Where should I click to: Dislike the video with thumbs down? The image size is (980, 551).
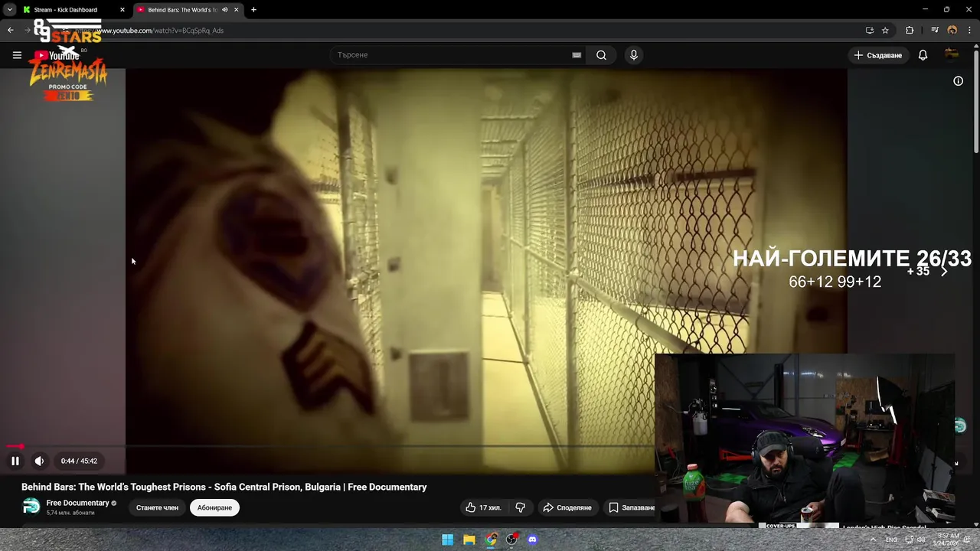[x=521, y=507]
